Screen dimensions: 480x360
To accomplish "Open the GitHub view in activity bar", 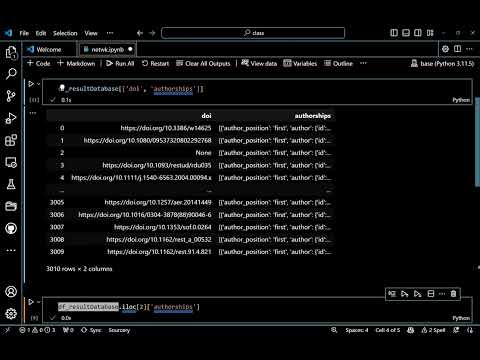I will (11, 228).
